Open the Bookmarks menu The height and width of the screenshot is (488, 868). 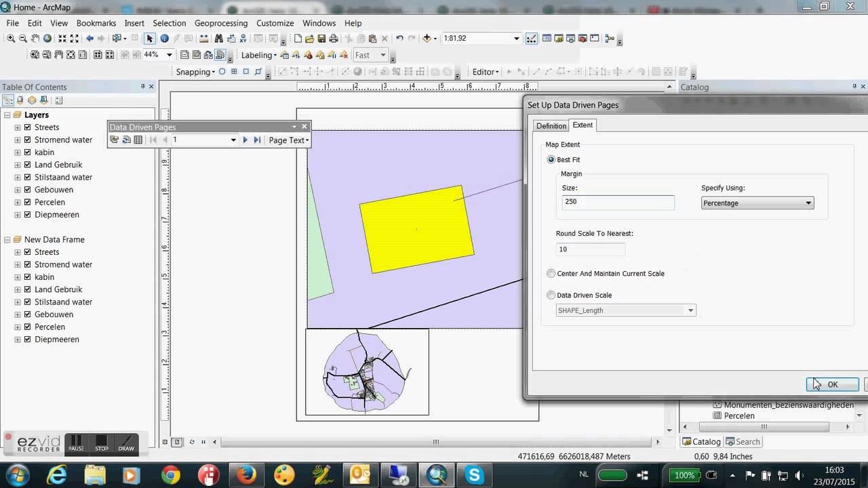pos(96,23)
